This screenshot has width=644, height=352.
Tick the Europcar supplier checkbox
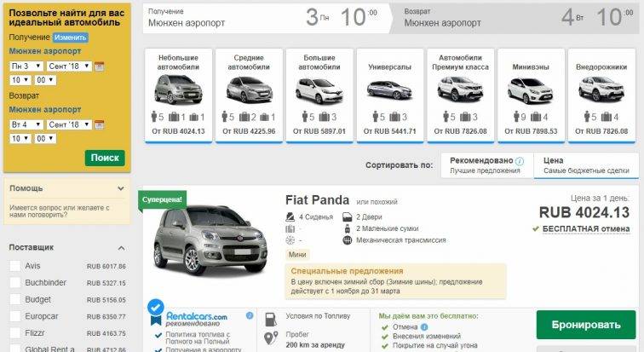click(15, 316)
